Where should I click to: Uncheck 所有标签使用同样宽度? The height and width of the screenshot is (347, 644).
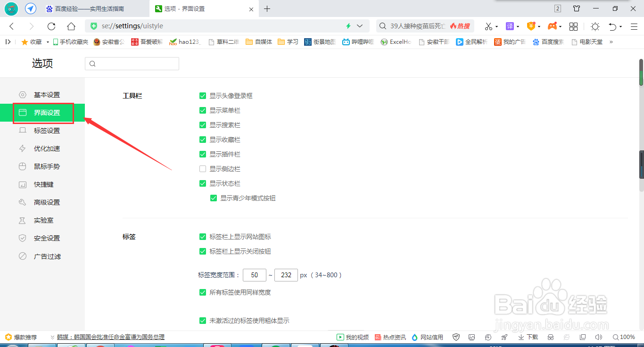pos(203,292)
